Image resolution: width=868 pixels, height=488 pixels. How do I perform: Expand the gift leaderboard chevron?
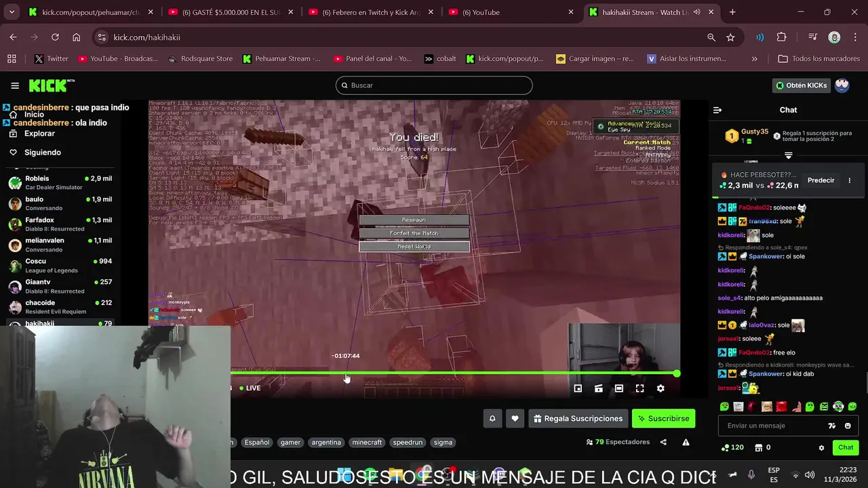click(788, 155)
